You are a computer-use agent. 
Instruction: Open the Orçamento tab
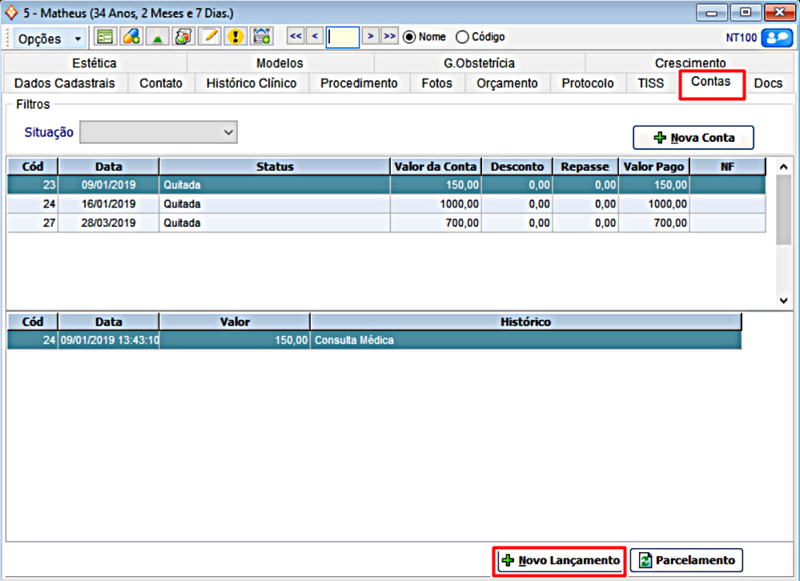(x=507, y=83)
